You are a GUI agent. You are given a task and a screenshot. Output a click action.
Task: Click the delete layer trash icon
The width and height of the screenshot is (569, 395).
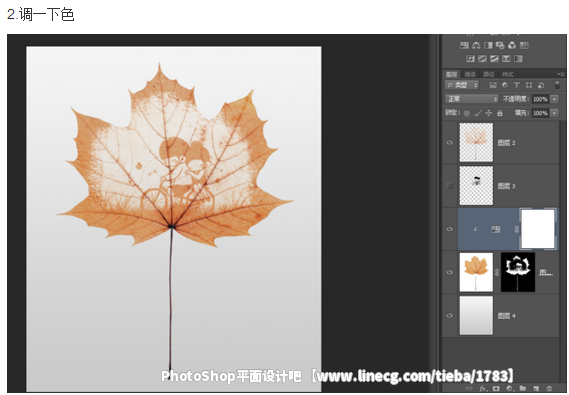(x=549, y=388)
